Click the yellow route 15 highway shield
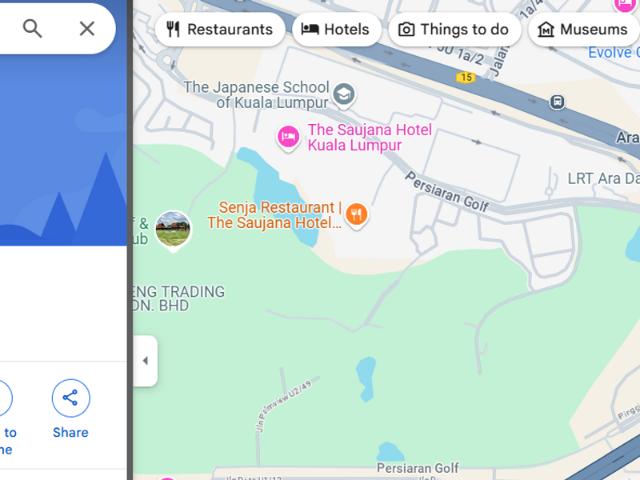The height and width of the screenshot is (480, 640). [x=466, y=77]
